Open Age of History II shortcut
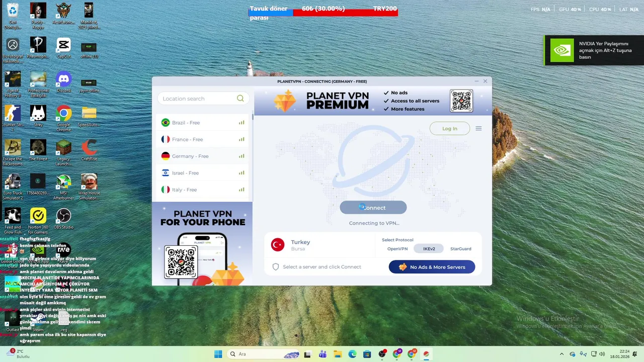644x362 pixels. pos(13,84)
